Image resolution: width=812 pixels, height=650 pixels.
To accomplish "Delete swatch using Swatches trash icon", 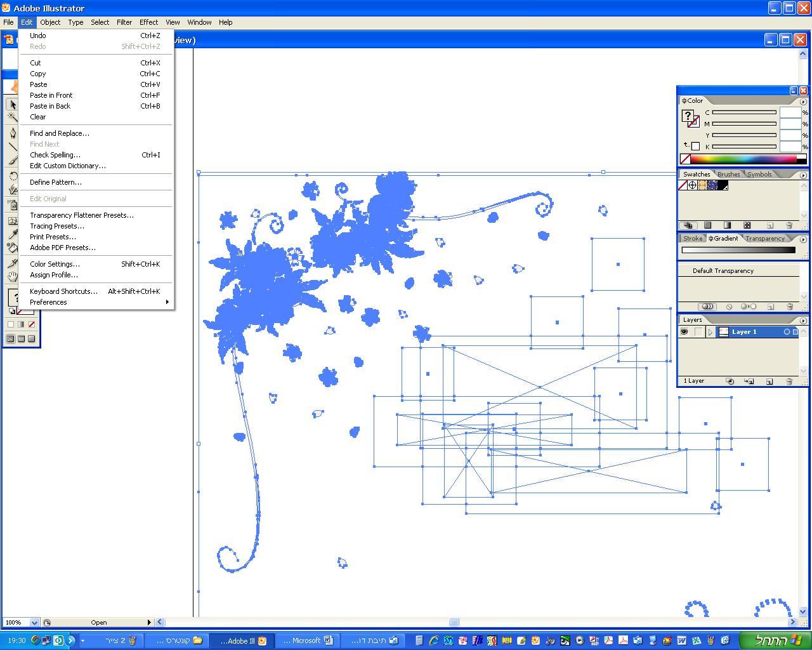I will (789, 225).
